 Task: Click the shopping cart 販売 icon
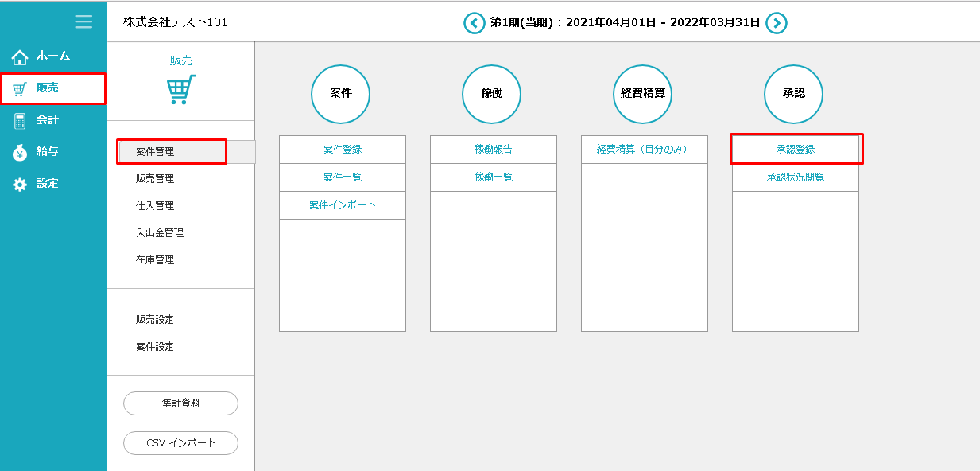coord(181,90)
